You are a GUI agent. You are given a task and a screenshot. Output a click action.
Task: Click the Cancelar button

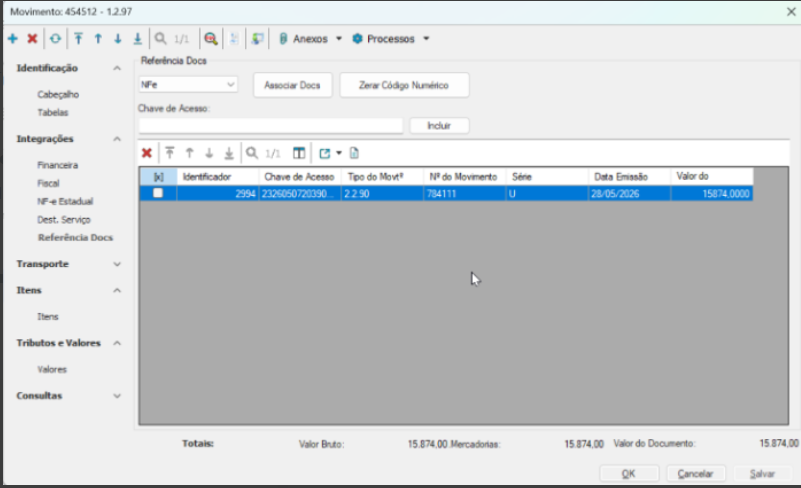(695, 474)
